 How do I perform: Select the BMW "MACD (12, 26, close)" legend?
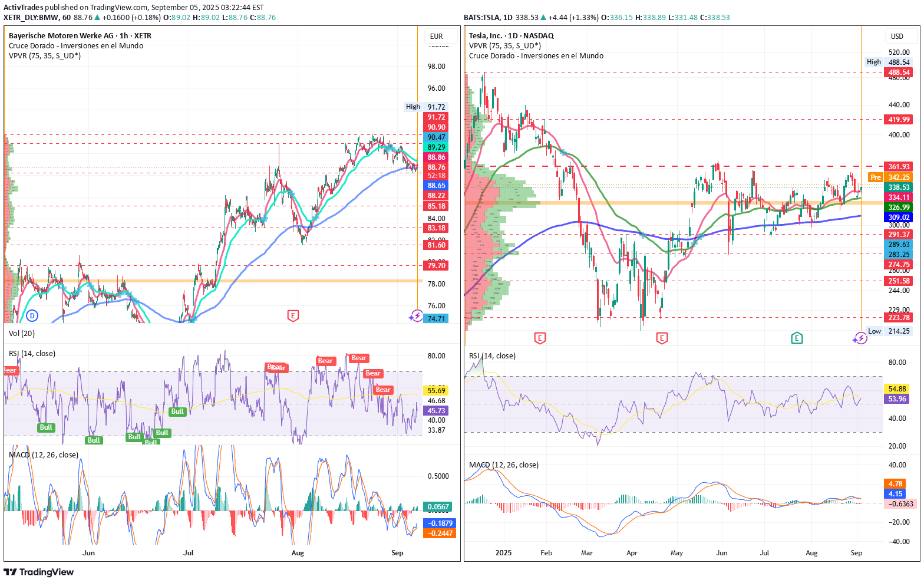pyautogui.click(x=44, y=455)
